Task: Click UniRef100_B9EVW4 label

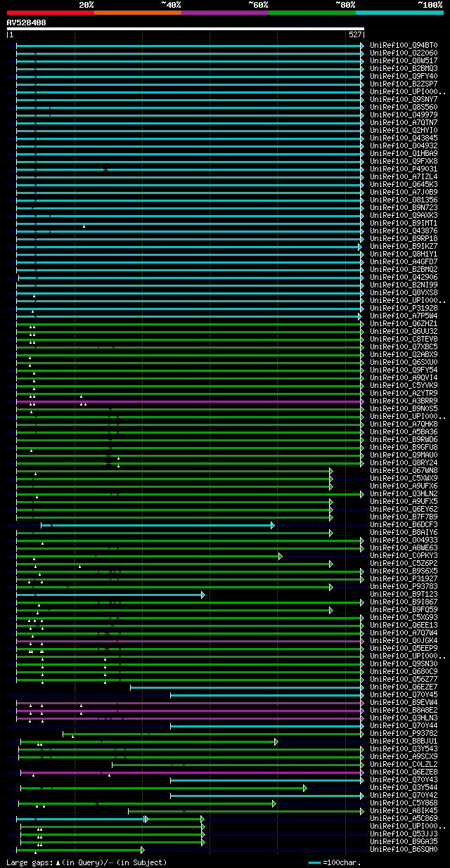Action: [404, 702]
